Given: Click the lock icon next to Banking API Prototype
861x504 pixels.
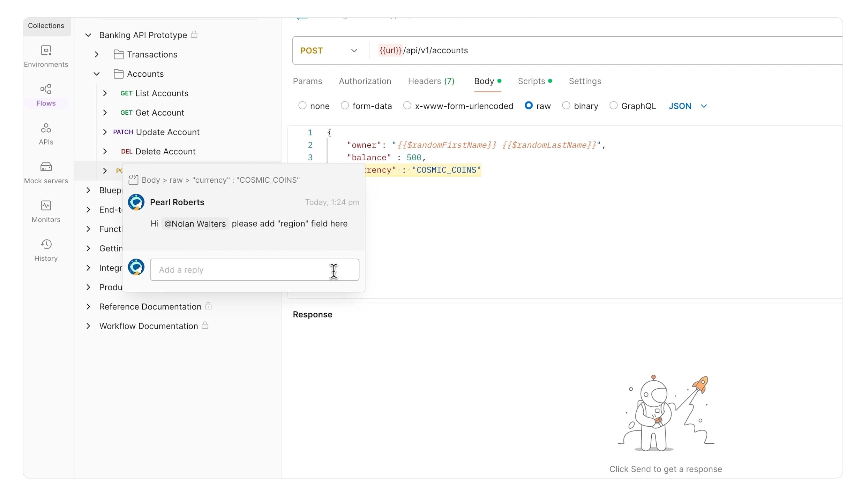Looking at the screenshot, I should click(194, 35).
